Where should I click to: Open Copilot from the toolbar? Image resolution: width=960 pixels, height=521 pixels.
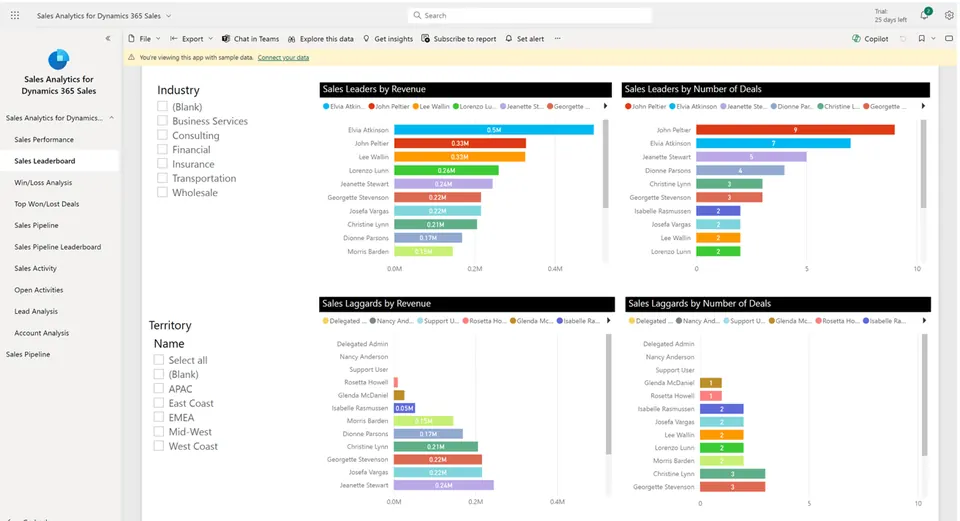point(869,39)
